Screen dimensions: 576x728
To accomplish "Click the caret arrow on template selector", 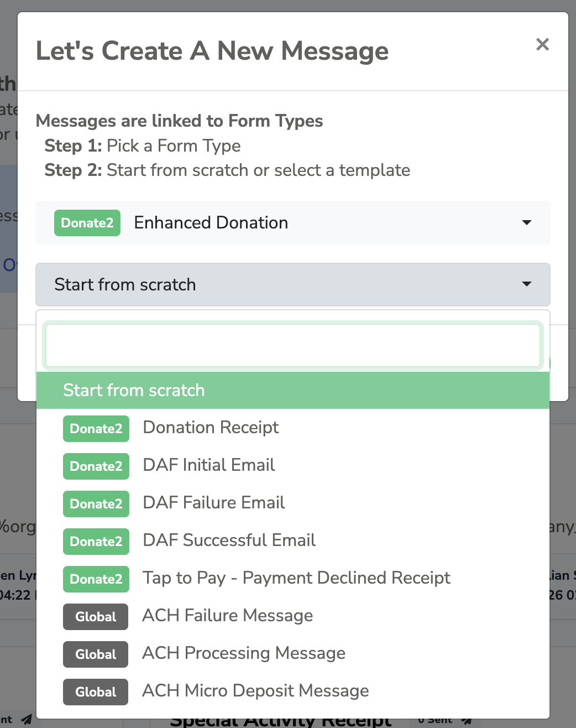I will [527, 284].
